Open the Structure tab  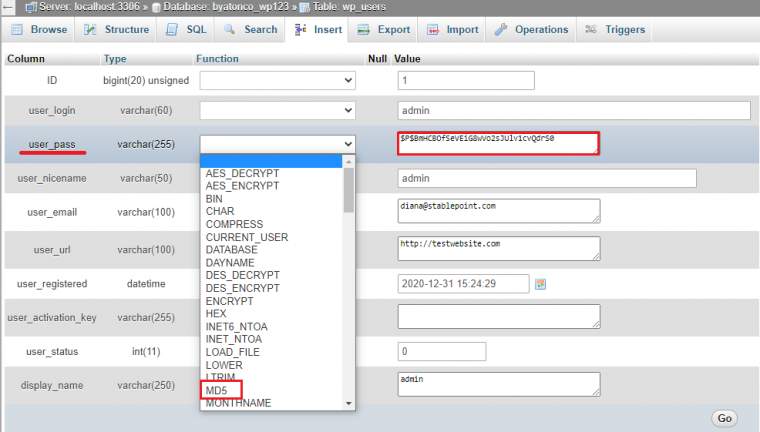point(116,30)
